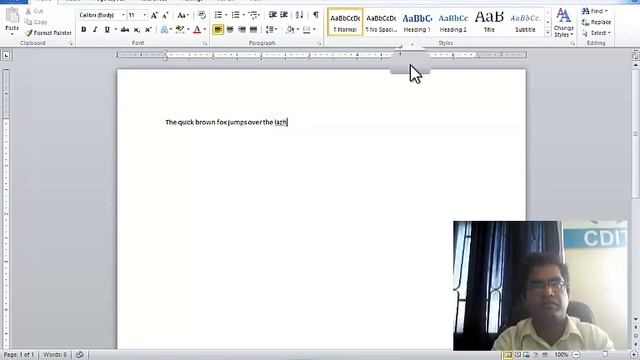640x360 pixels.
Task: Activate the Format Painter
Action: 48,33
